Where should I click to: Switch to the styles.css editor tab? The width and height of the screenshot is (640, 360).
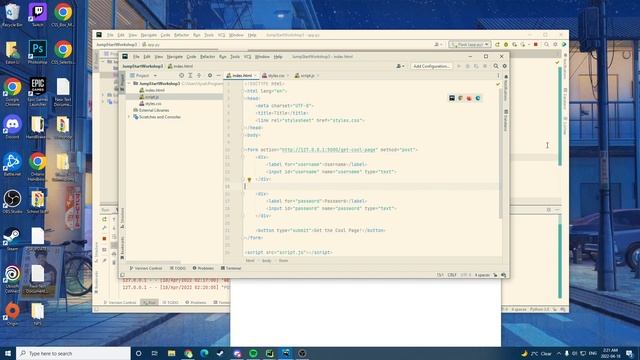(276, 76)
